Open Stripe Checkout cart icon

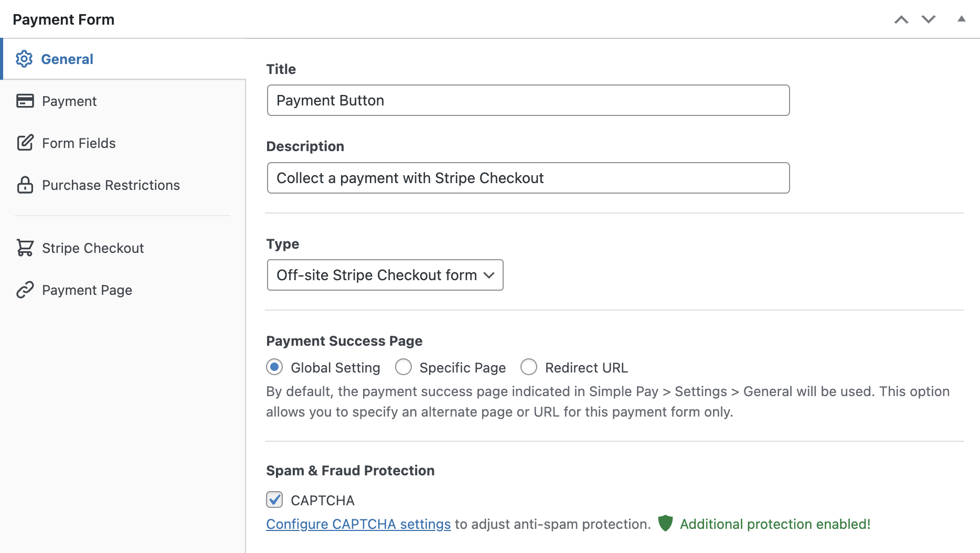25,248
